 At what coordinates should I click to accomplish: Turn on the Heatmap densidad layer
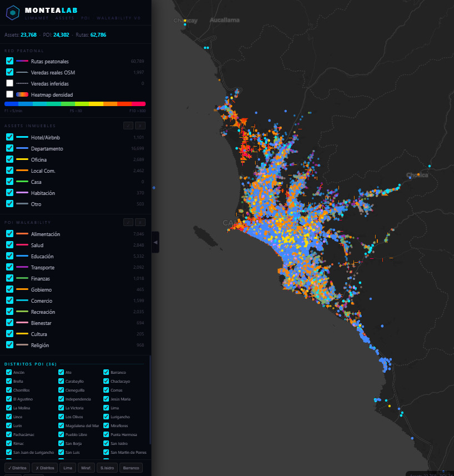9,94
